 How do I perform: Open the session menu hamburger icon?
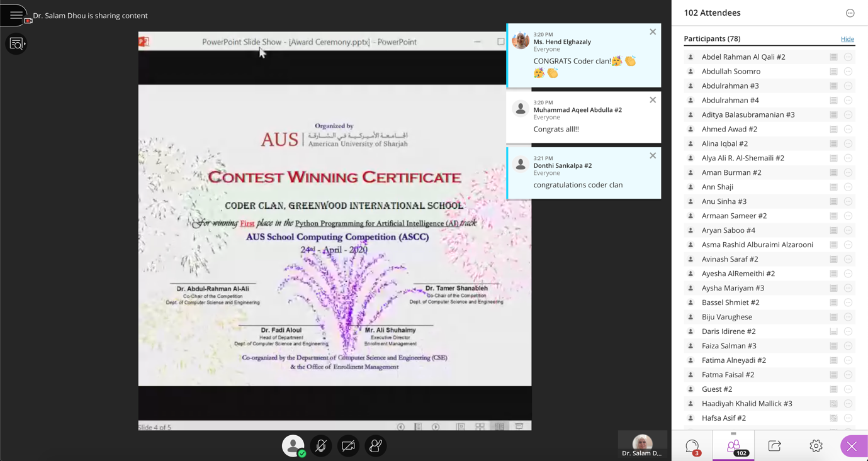coord(16,15)
